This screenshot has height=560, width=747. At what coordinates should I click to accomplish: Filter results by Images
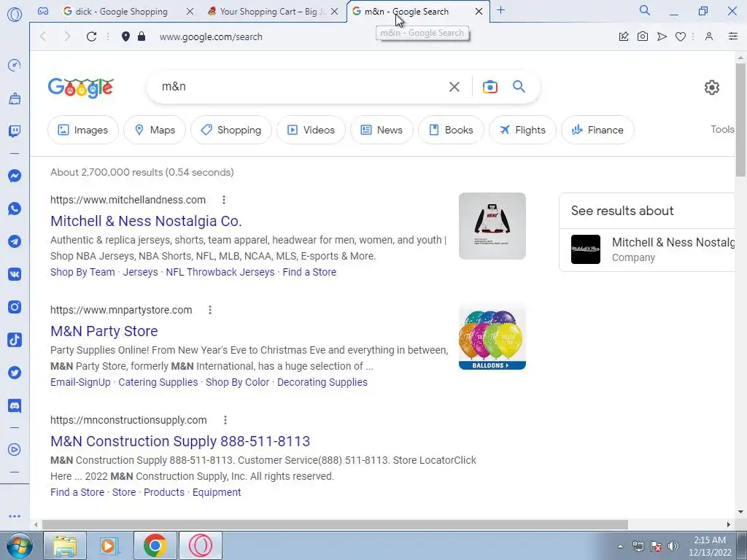pos(83,130)
